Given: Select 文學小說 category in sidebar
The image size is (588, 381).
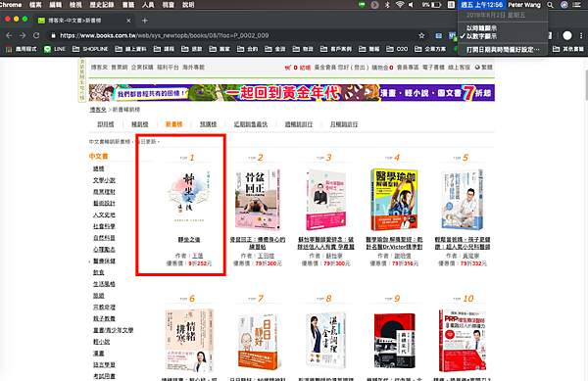Looking at the screenshot, I should tap(104, 180).
